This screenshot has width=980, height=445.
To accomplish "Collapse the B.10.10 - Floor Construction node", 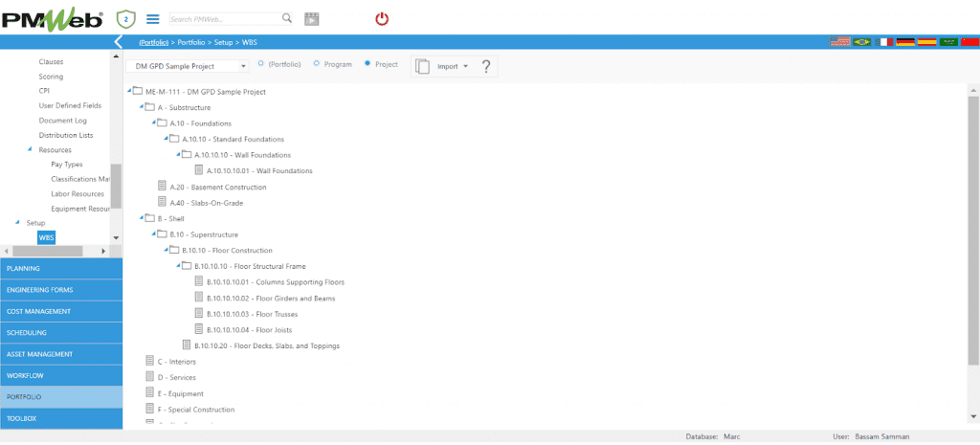I will [166, 250].
